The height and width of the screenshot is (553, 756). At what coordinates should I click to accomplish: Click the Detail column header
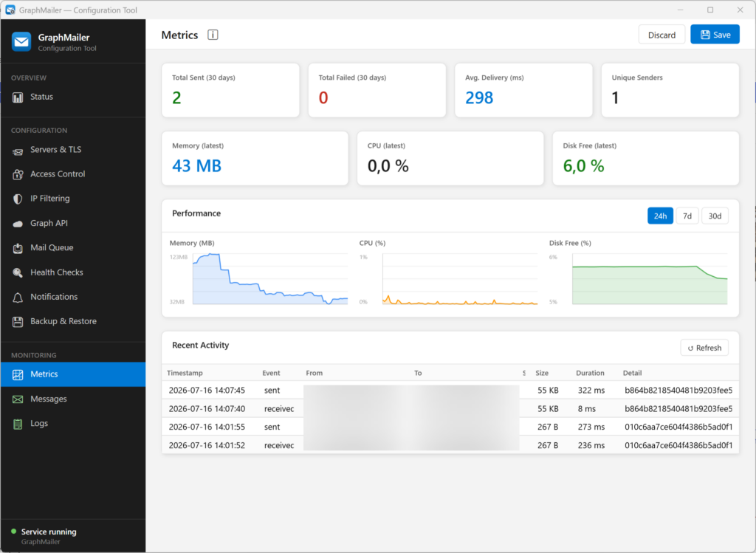pos(632,373)
